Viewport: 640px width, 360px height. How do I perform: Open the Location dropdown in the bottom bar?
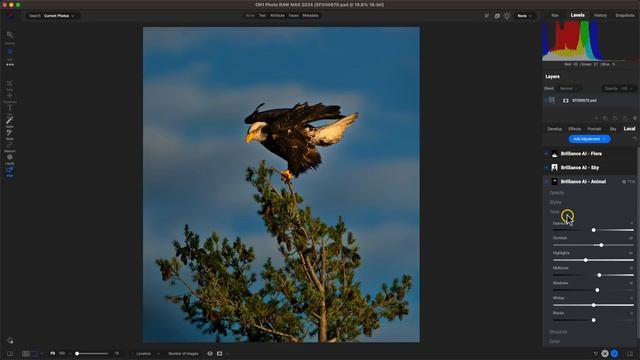coord(146,353)
